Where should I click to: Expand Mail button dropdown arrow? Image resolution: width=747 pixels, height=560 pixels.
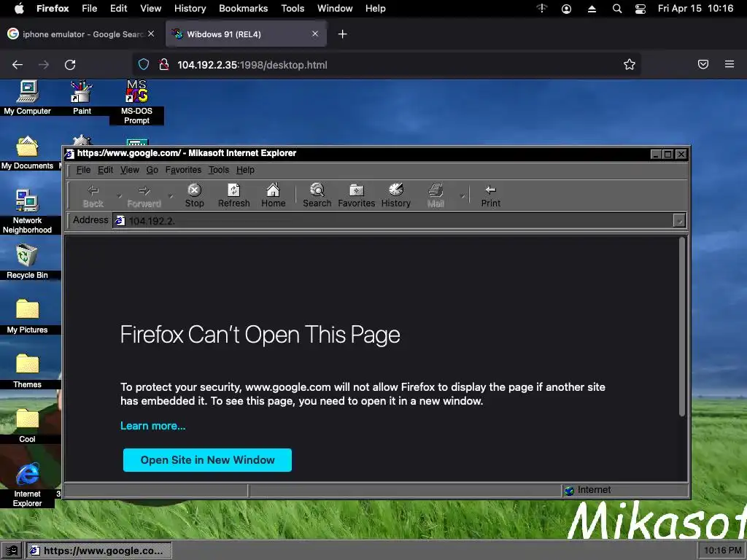tap(462, 195)
